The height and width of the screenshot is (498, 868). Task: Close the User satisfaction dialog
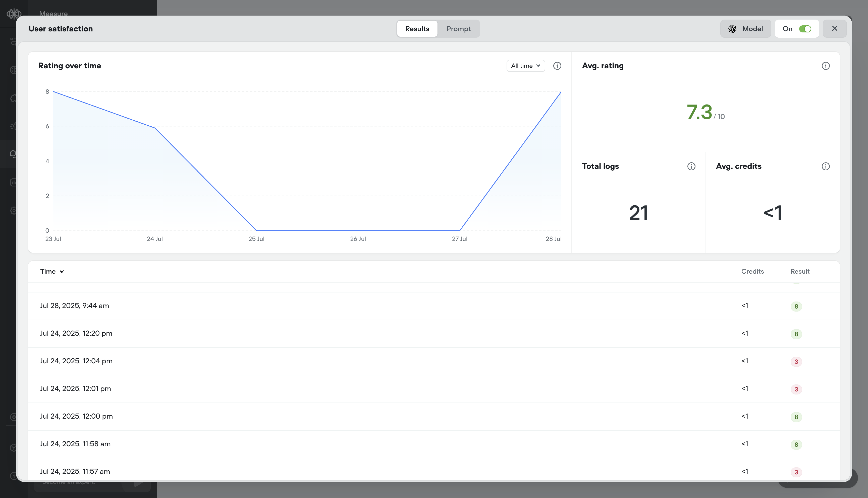[835, 29]
